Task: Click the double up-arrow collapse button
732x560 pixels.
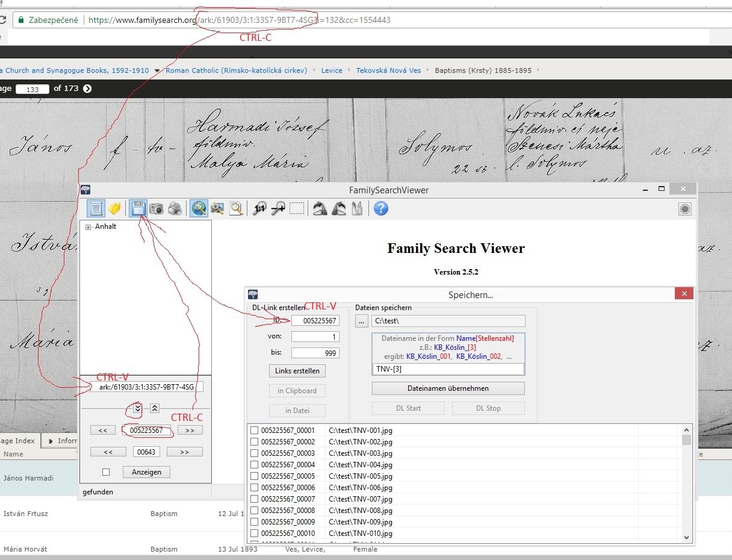Action: pyautogui.click(x=155, y=408)
